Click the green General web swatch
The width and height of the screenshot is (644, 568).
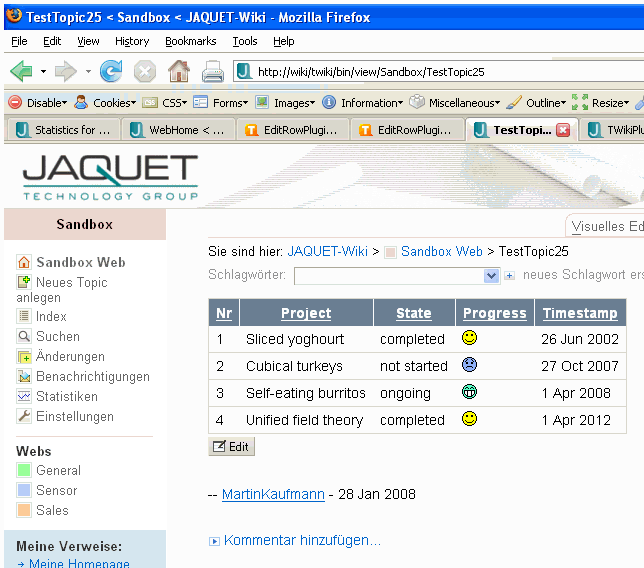coord(24,470)
